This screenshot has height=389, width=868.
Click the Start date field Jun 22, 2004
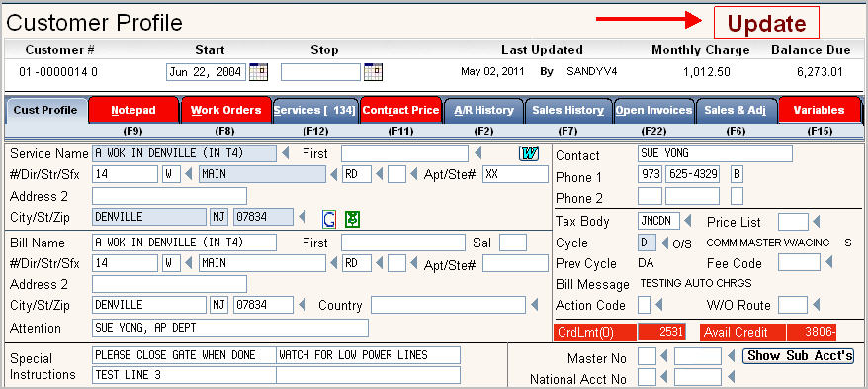[206, 72]
